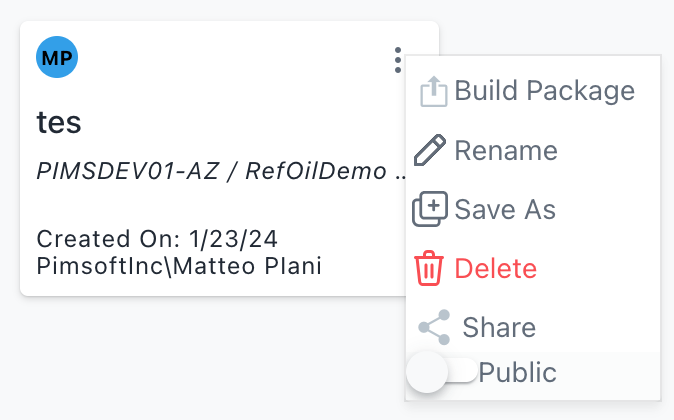Click the empty grey background below the card
The height and width of the screenshot is (420, 674).
(x=200, y=360)
